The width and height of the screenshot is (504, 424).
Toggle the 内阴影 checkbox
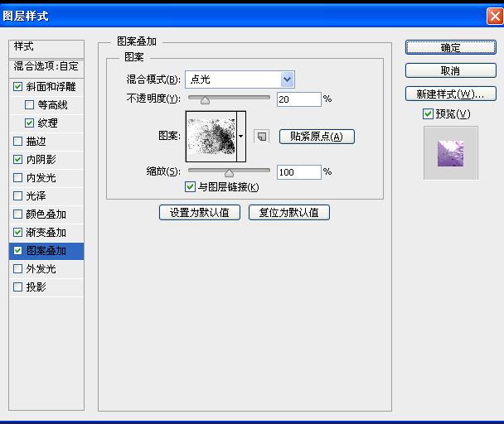[18, 159]
